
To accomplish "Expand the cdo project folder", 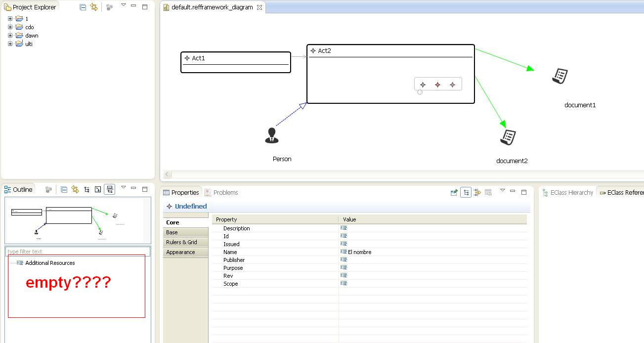I will click(10, 27).
